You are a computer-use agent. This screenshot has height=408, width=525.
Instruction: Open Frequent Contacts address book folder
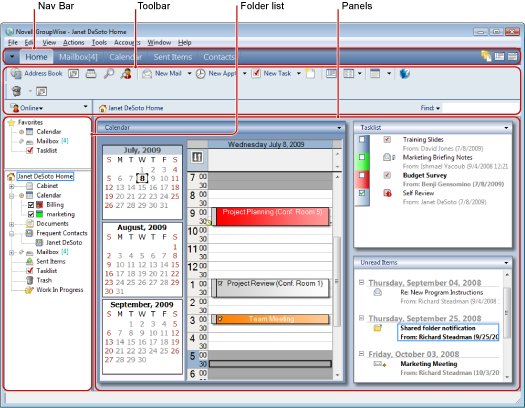tap(57, 233)
